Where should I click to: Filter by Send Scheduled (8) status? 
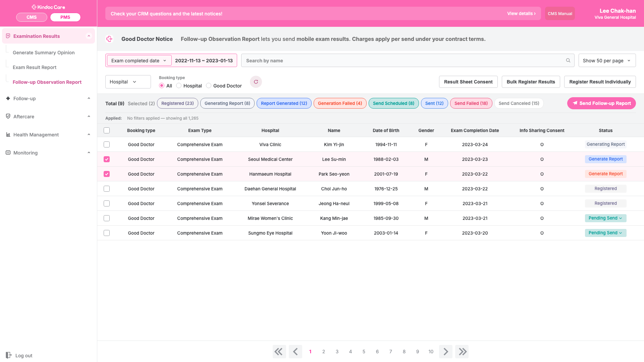click(394, 103)
